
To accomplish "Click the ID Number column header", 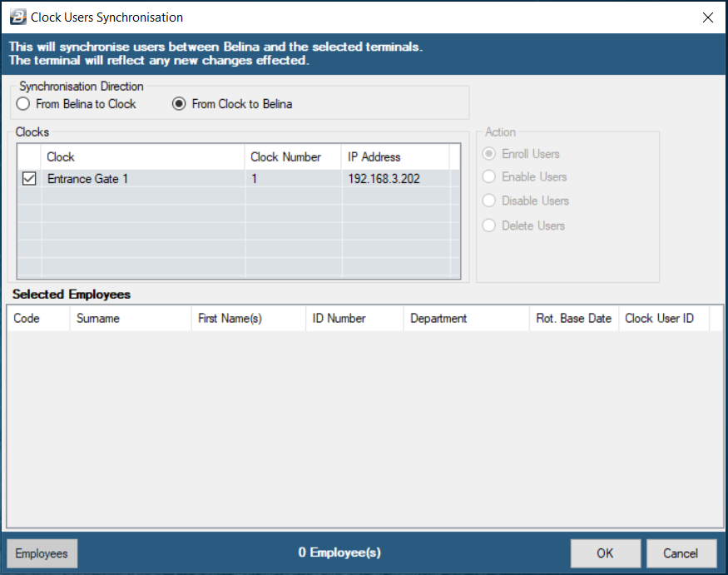I will tap(354, 318).
